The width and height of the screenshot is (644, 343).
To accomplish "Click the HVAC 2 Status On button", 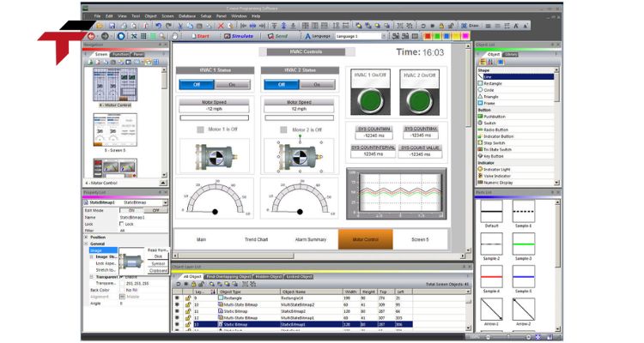I will pyautogui.click(x=317, y=85).
